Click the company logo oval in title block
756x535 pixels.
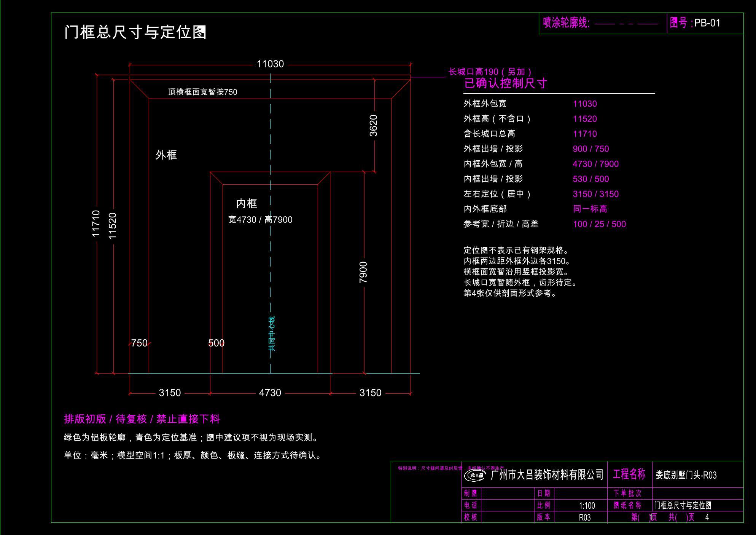[x=475, y=475]
